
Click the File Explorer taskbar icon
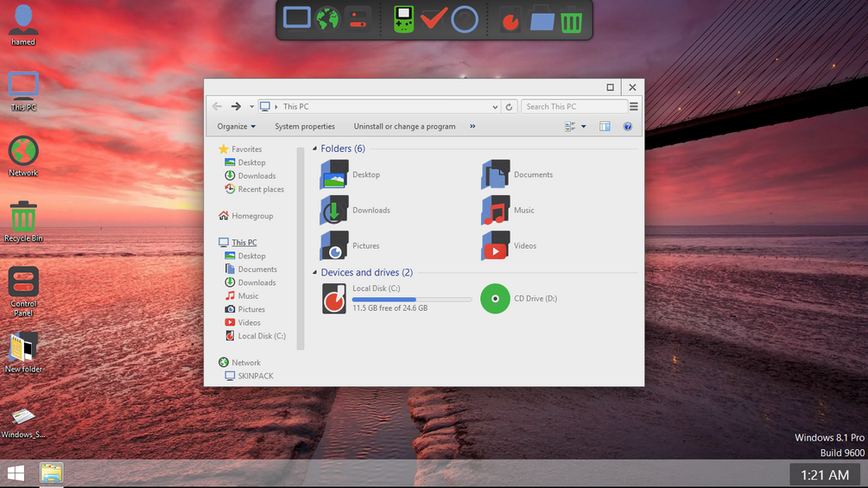tap(52, 473)
